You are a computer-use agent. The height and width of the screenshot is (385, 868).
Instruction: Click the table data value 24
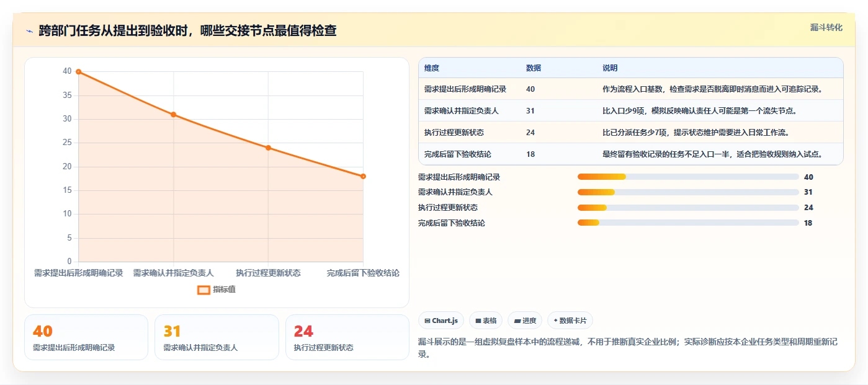pyautogui.click(x=530, y=133)
